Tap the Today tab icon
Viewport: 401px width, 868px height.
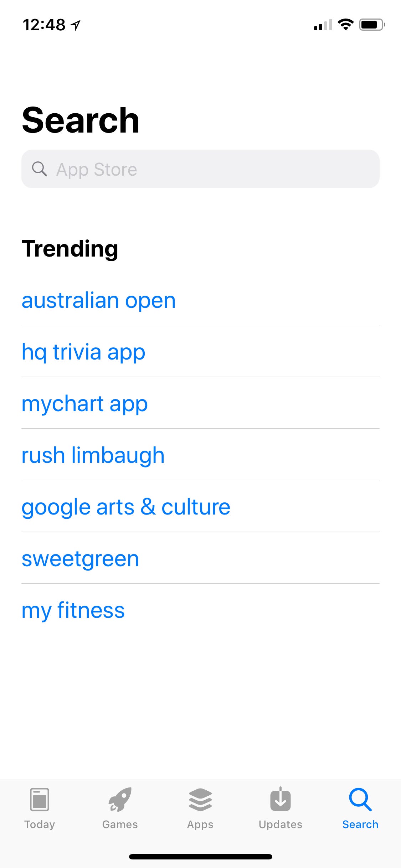point(40,800)
